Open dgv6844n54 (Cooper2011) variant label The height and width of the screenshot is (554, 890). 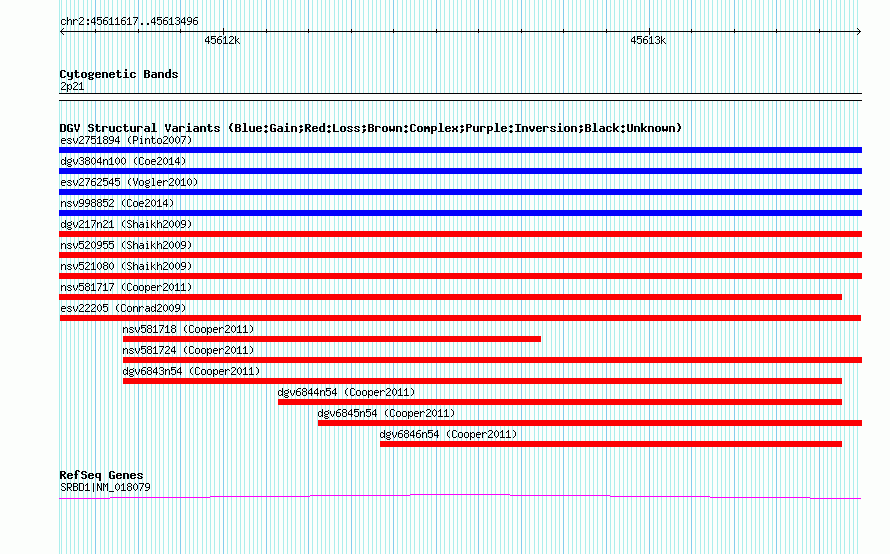[346, 392]
